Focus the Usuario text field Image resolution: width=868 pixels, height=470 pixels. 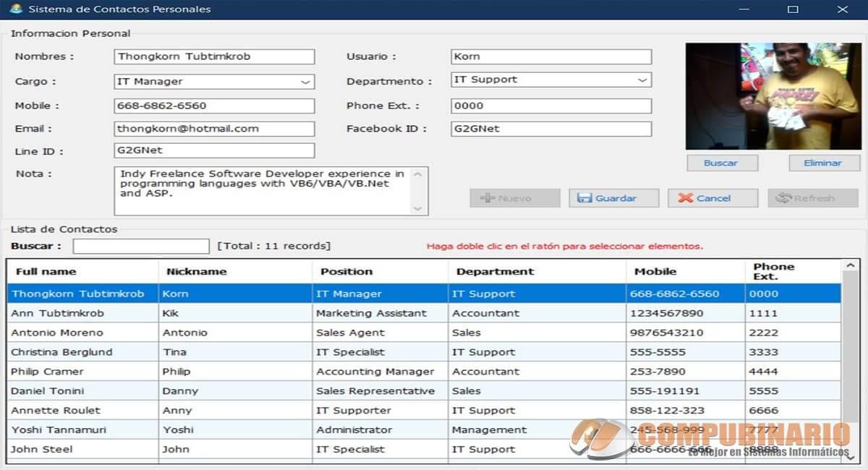coord(550,56)
